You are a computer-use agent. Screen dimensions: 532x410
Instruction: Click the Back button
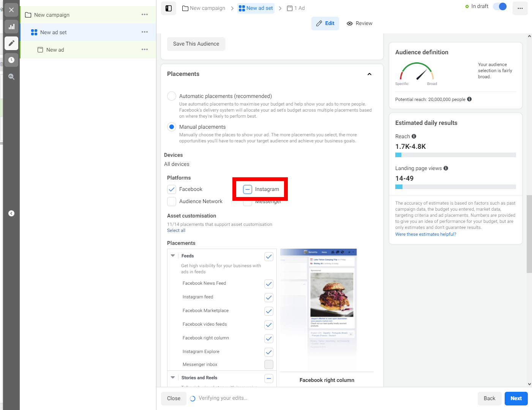(x=489, y=399)
